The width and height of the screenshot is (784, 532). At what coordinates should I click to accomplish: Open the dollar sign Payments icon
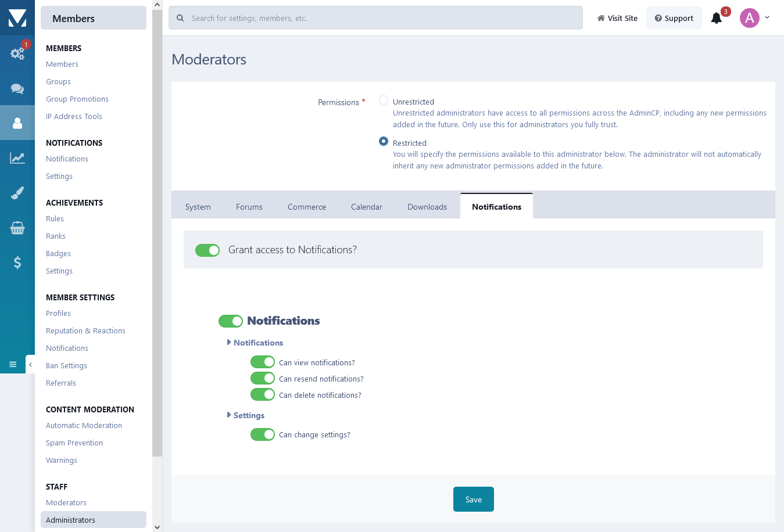(x=17, y=263)
